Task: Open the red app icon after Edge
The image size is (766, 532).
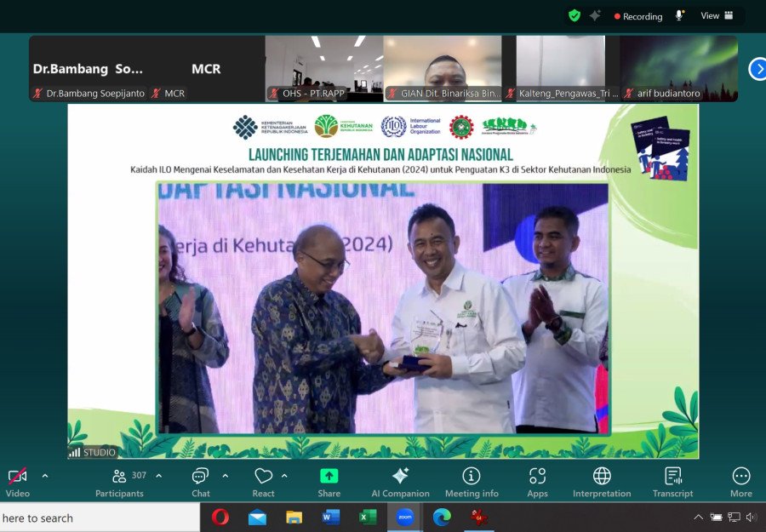Action: click(x=478, y=517)
